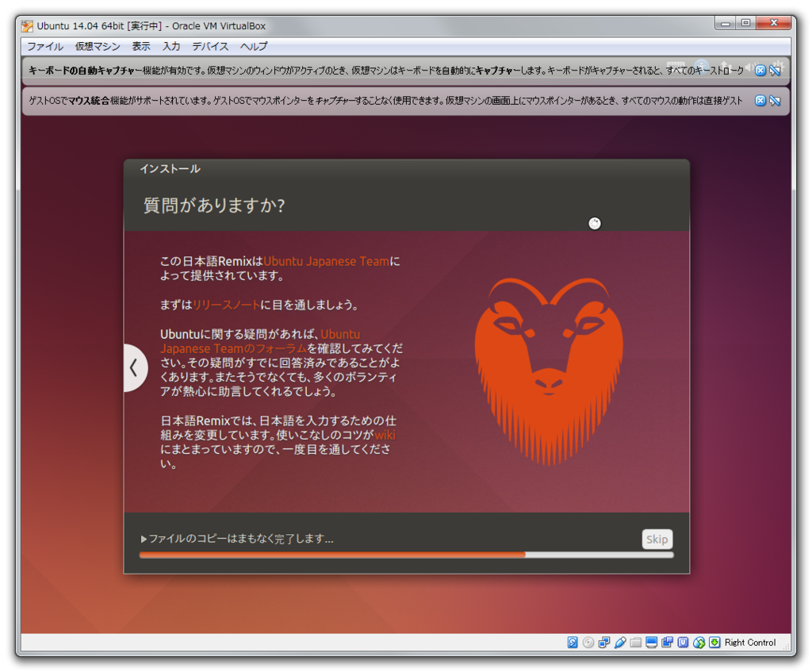The width and height of the screenshot is (812, 672).
Task: Open the リリースノート link
Action: pos(226,305)
